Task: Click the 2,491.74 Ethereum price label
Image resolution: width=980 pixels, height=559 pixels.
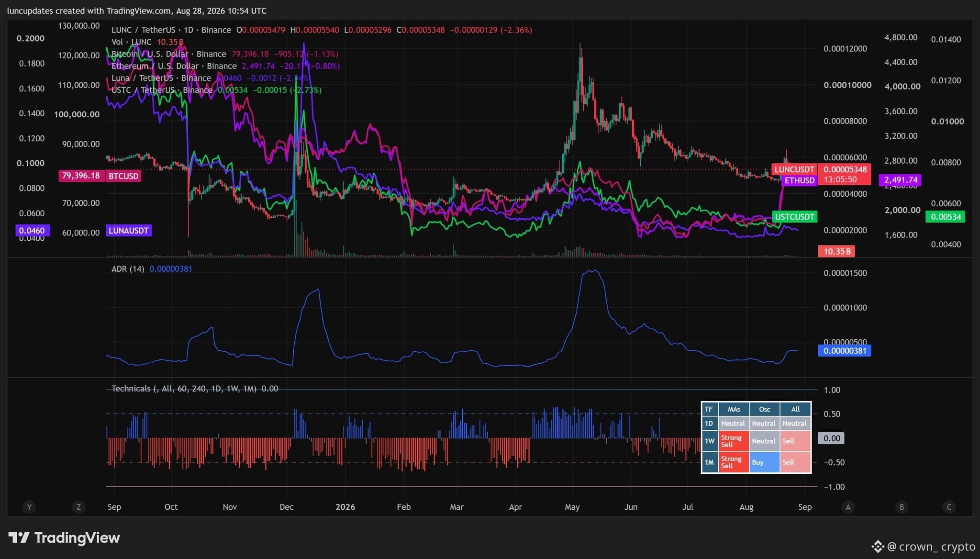Action: 901,180
